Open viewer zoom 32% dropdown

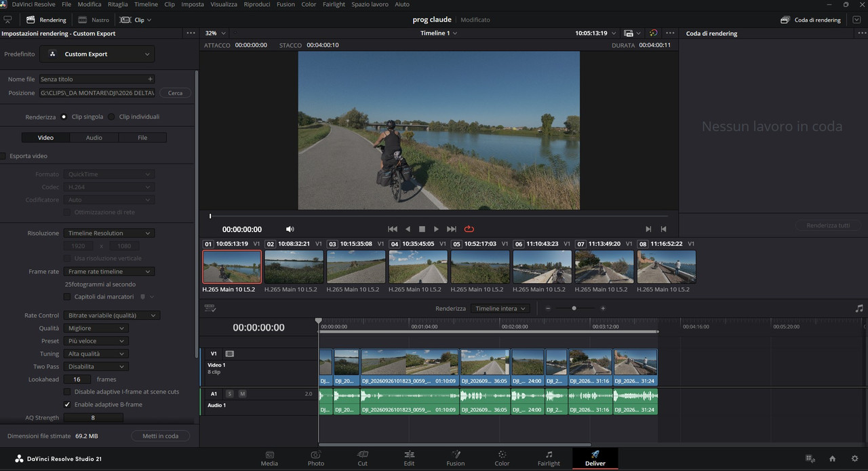[x=215, y=33]
